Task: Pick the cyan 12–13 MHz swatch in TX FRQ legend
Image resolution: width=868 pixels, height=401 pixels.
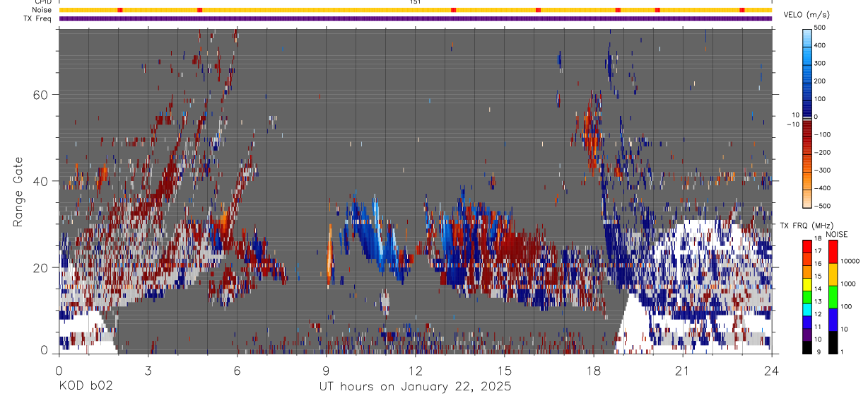Action: 807,310
